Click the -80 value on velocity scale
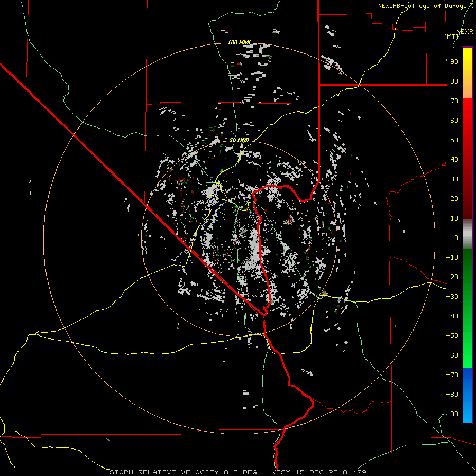 [452, 395]
